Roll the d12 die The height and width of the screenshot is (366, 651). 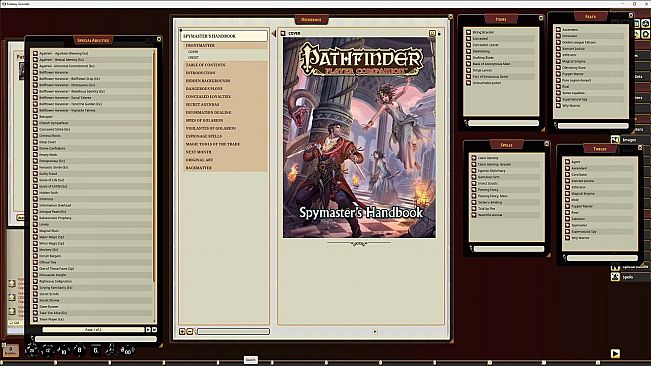click(48, 351)
